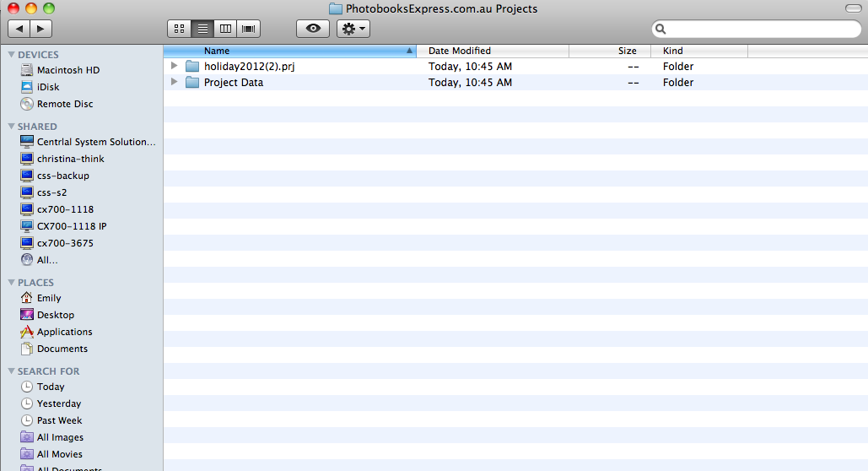Open Documents in Places
Viewport: 868px width, 471px height.
54,349
